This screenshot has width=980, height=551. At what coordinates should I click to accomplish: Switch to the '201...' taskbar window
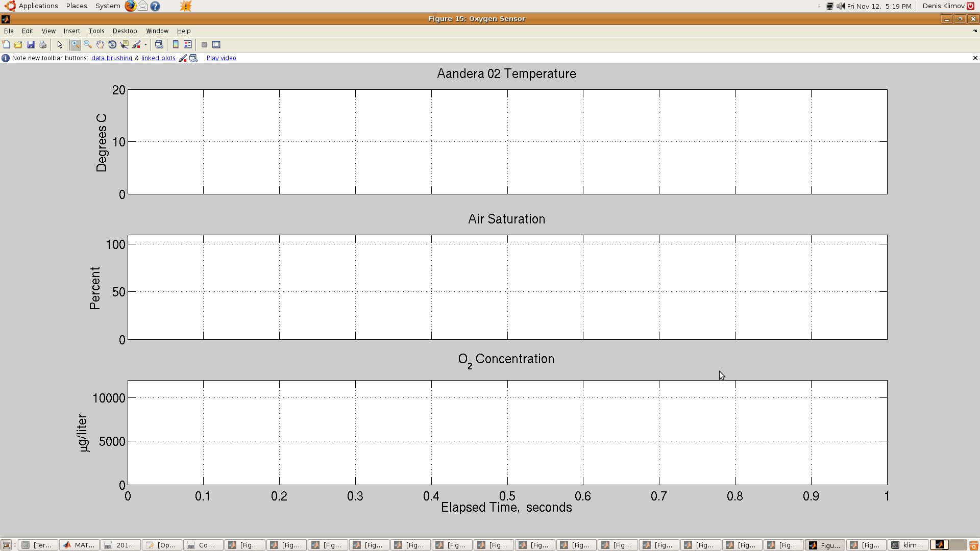coord(120,545)
